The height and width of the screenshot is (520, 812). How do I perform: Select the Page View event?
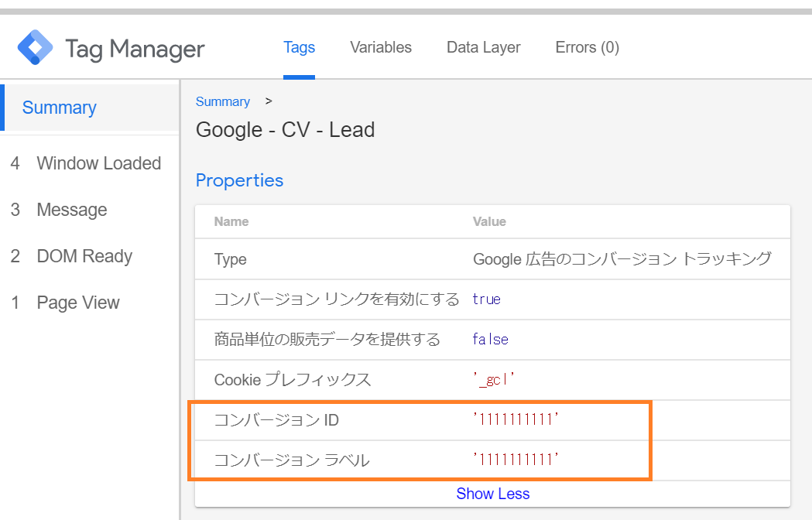pos(78,303)
